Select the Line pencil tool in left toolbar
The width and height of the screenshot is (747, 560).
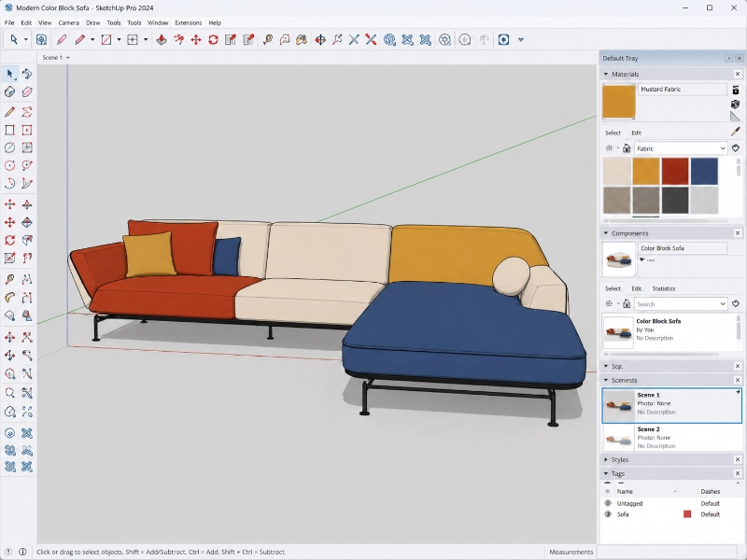tap(9, 112)
